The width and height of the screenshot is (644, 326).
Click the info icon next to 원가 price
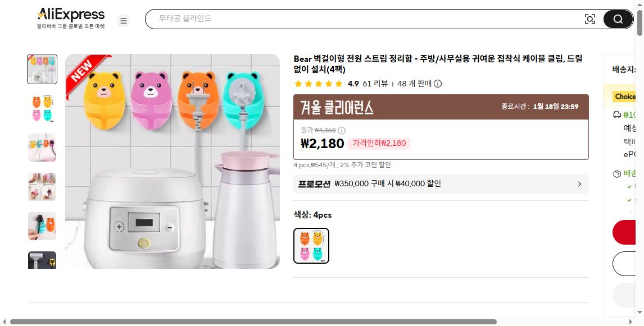coord(341,130)
